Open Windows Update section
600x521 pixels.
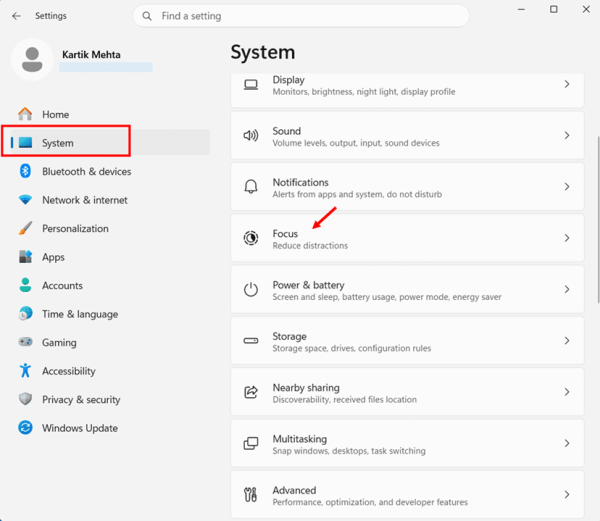(x=80, y=428)
